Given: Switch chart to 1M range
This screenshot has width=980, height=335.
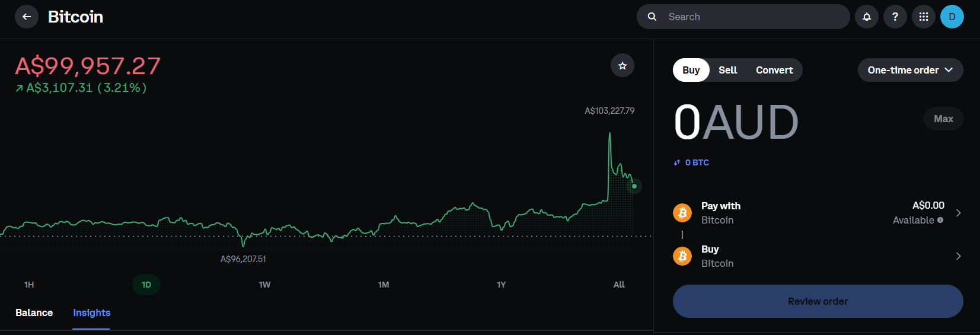Looking at the screenshot, I should (x=384, y=285).
